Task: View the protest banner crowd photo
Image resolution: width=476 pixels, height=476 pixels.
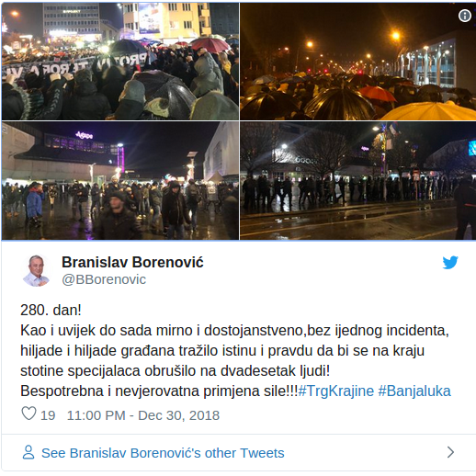Action: (x=120, y=61)
